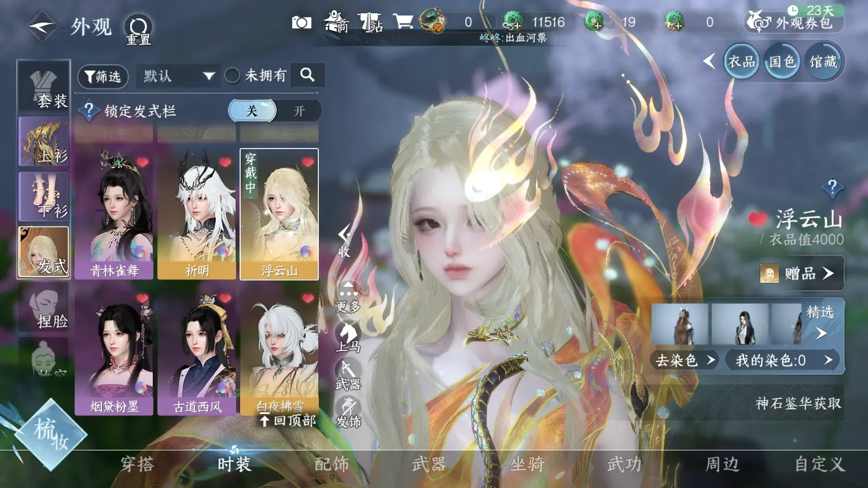
Task: Open the 馆藏 round button
Action: click(x=823, y=61)
